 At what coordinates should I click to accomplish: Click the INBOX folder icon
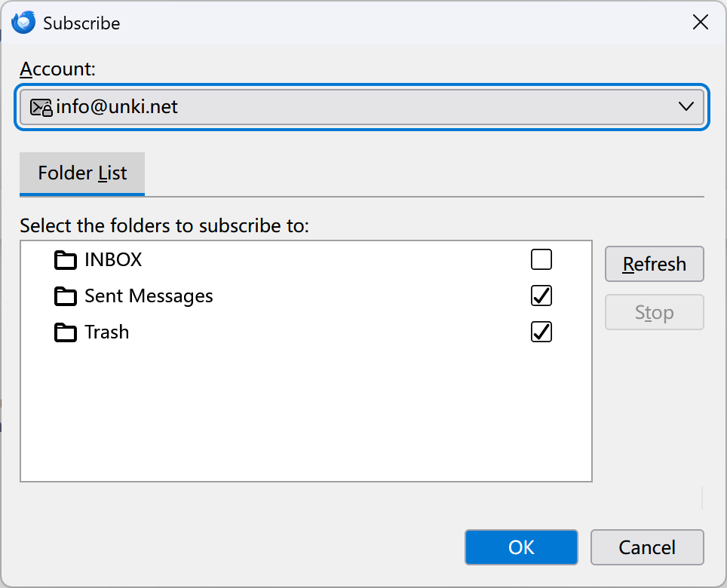[66, 261]
